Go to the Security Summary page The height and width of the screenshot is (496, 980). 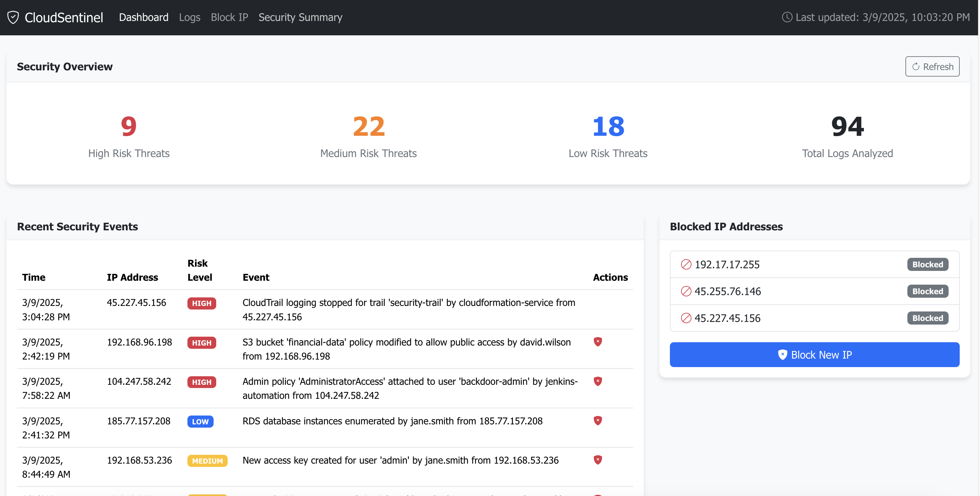coord(300,17)
